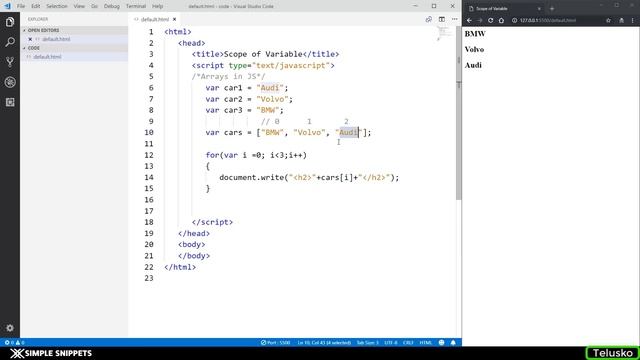The width and height of the screenshot is (640, 360).
Task: Click the browser profile icon
Action: tap(622, 20)
